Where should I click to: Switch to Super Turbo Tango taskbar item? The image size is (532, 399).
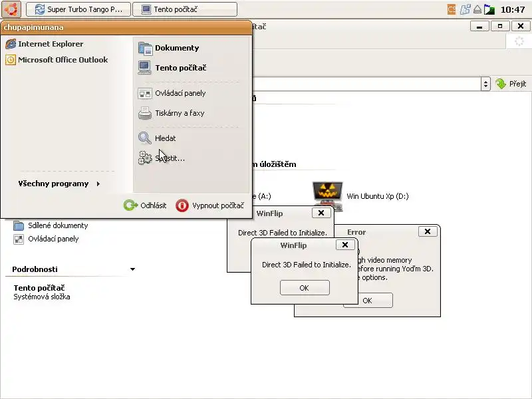[78, 9]
